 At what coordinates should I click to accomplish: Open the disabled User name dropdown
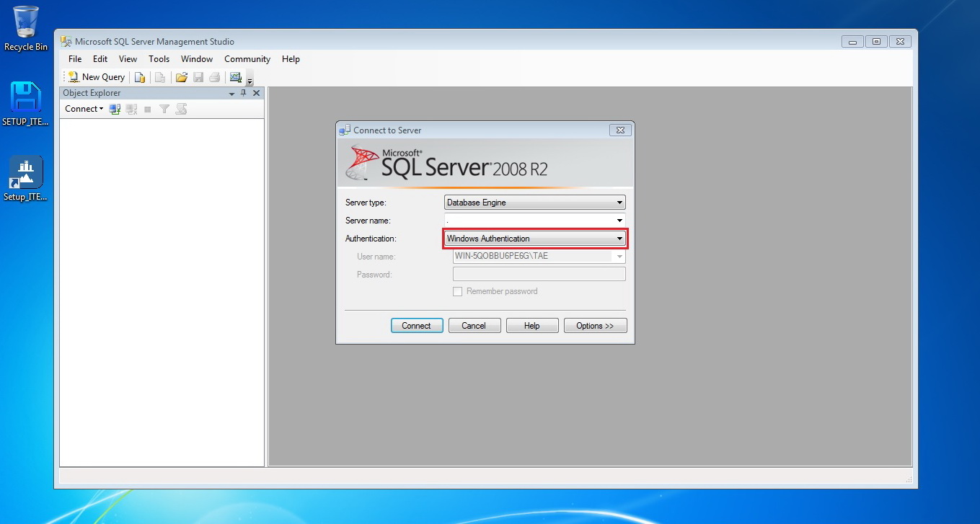coord(619,257)
